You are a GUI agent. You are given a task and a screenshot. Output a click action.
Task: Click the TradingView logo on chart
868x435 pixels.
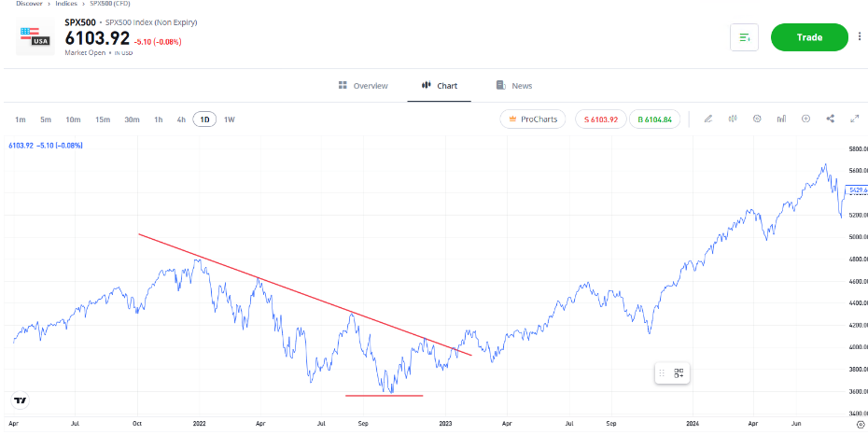click(x=20, y=400)
